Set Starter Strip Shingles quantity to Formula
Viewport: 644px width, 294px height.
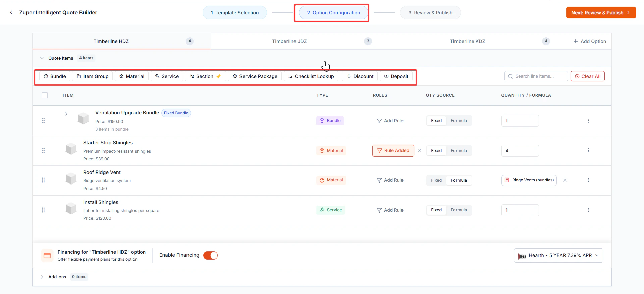click(x=459, y=151)
